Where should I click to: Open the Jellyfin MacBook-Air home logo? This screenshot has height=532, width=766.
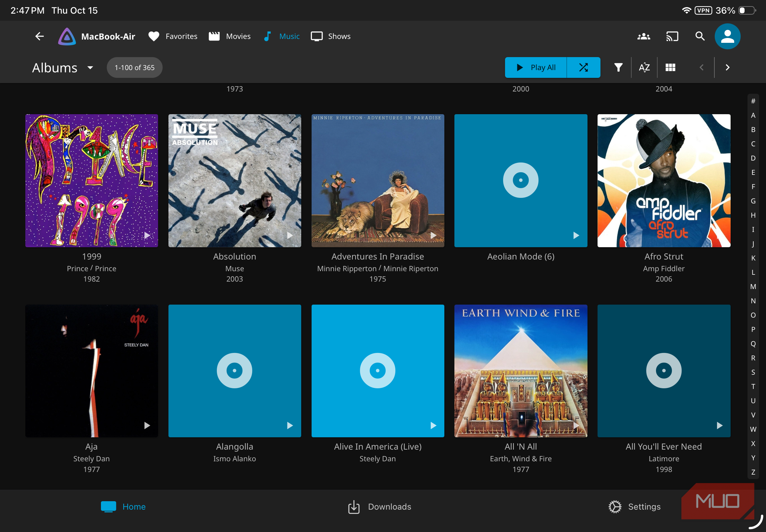96,36
